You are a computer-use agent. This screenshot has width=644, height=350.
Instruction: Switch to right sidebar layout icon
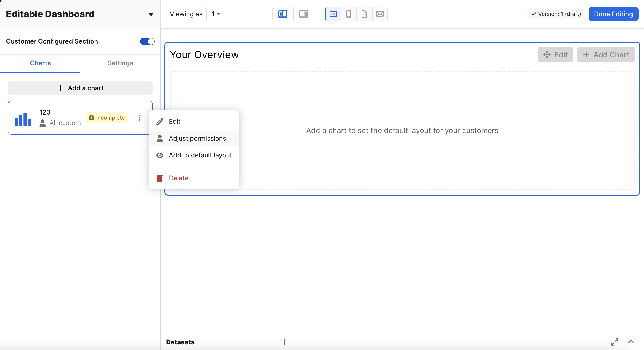pos(303,14)
